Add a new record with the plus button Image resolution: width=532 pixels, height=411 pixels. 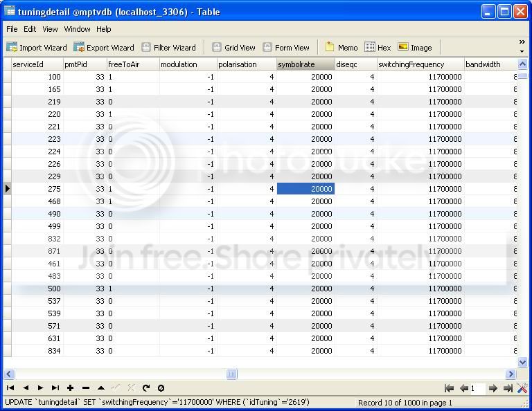tap(70, 388)
